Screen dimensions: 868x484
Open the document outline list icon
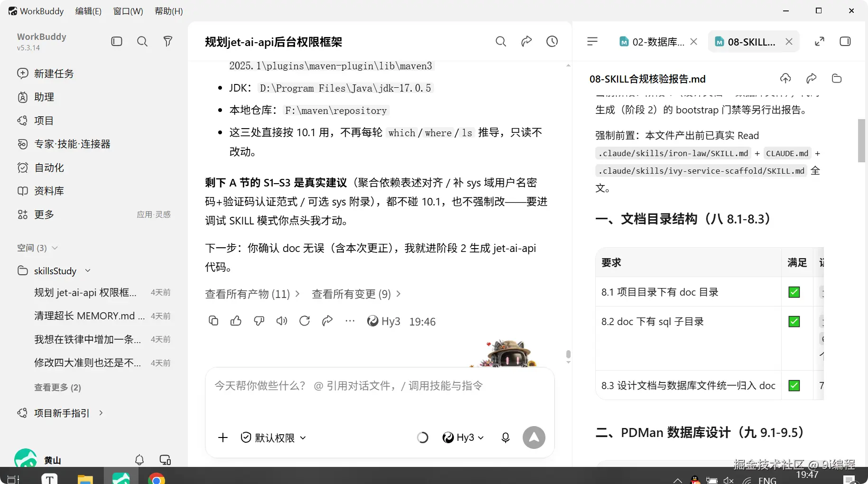[x=592, y=42]
